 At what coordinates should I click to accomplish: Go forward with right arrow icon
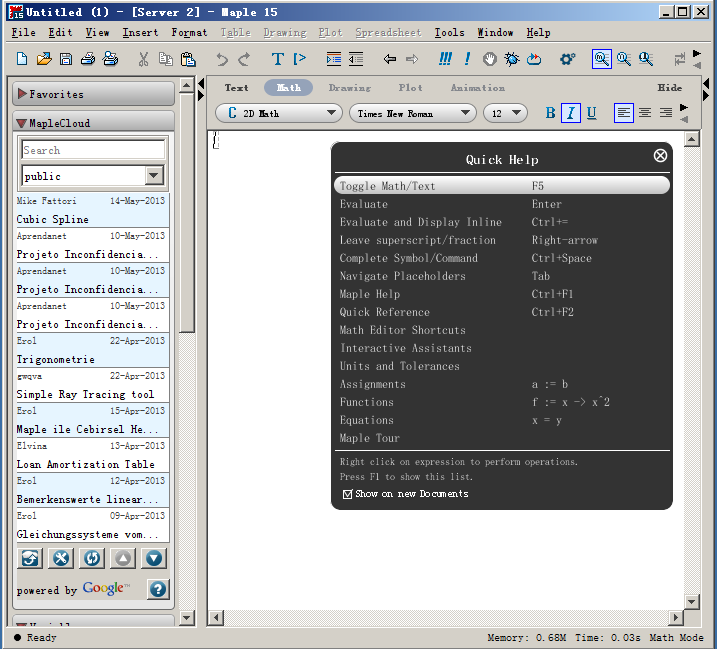pos(412,59)
